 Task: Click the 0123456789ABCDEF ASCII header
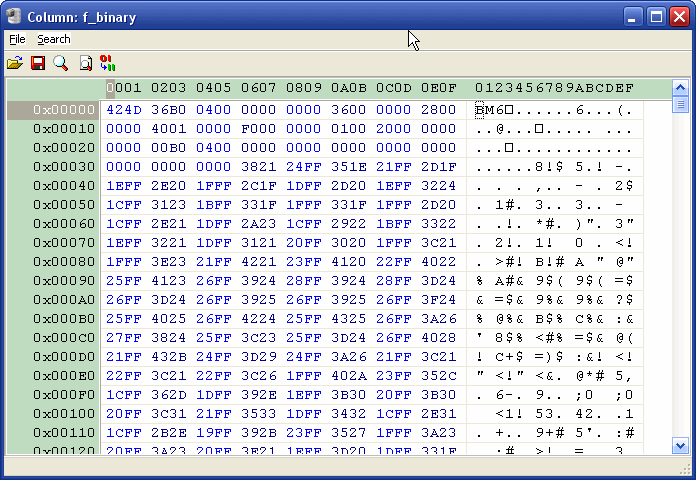pos(554,88)
